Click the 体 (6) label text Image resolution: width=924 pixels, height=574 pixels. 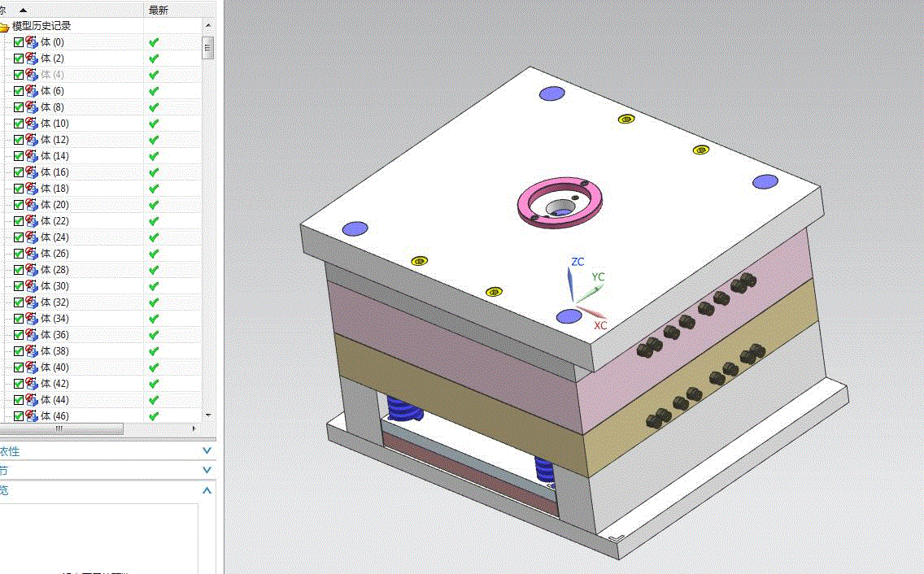[52, 91]
